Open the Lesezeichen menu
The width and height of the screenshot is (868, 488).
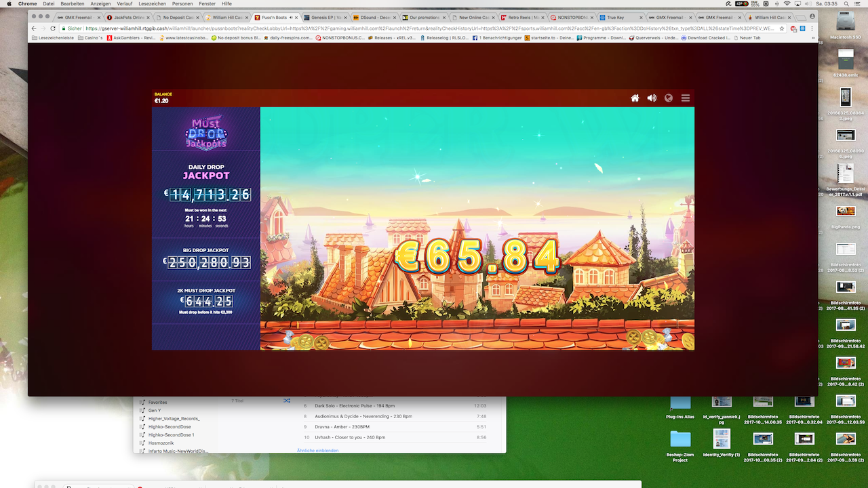(153, 3)
